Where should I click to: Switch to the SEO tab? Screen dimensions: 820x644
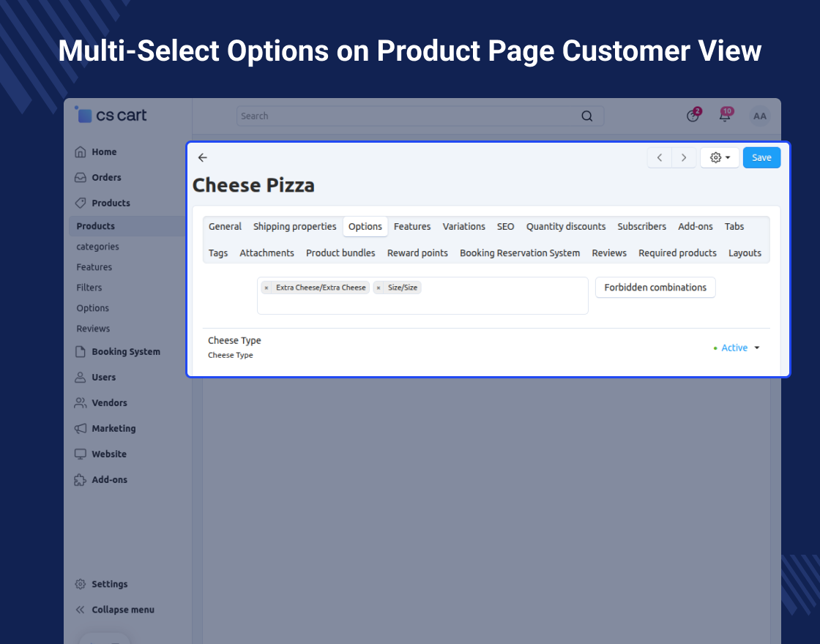point(505,227)
